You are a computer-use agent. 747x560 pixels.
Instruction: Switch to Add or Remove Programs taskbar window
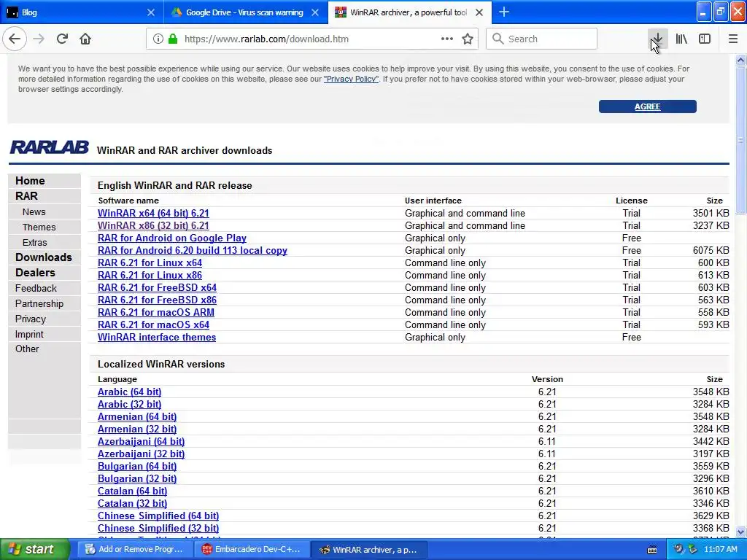134,550
